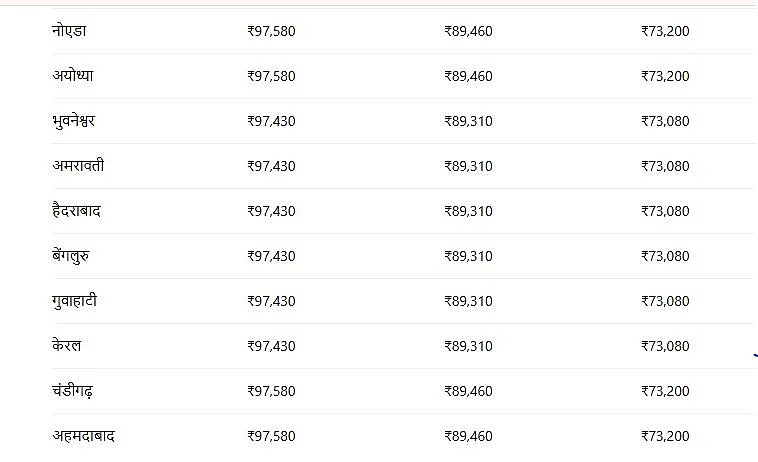Select the अयोध्या row city label
The width and height of the screenshot is (758, 462).
(73, 76)
